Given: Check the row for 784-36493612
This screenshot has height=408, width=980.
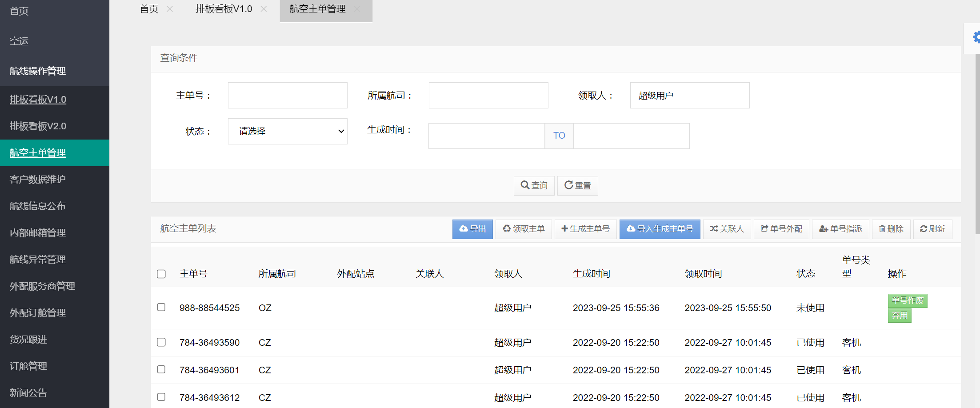Looking at the screenshot, I should [161, 397].
